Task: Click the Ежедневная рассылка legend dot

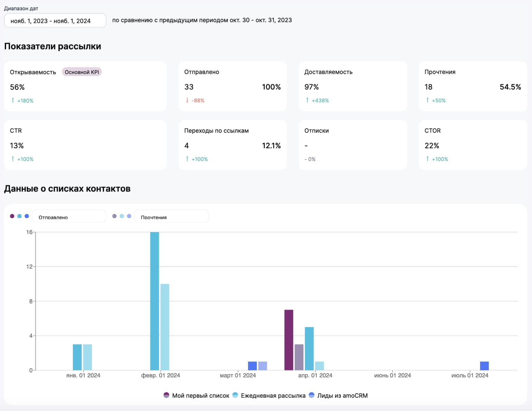Action: (x=235, y=395)
